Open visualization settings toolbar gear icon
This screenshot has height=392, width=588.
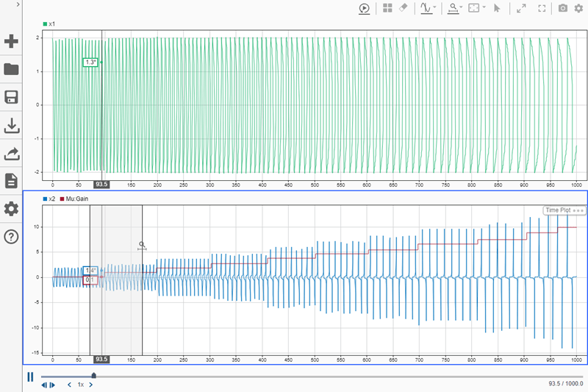click(x=578, y=8)
